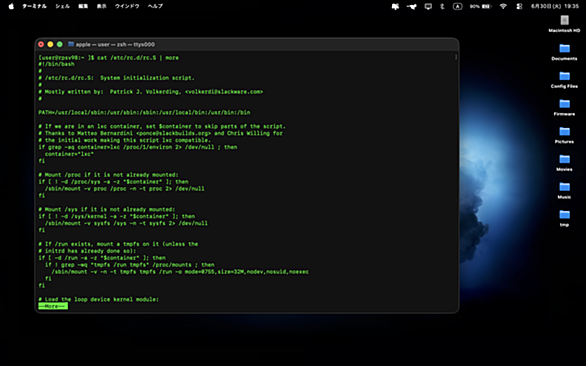
Task: Click the 'If we are in an lxc container' comment
Action: 162,126
